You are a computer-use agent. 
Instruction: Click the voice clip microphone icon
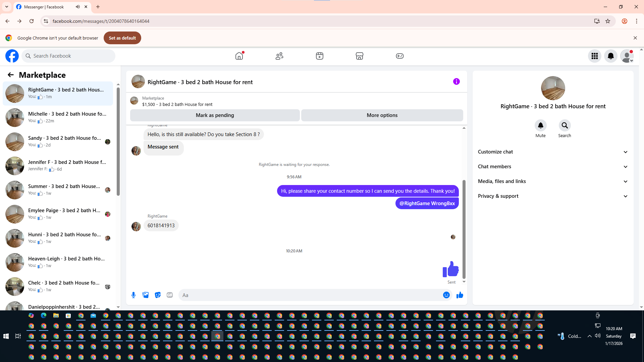pos(133,295)
